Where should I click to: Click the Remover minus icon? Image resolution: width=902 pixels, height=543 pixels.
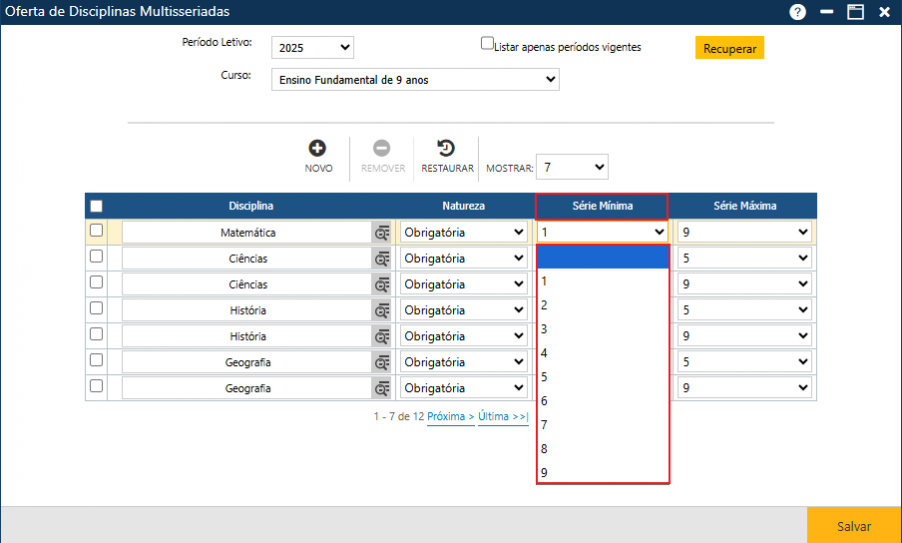382,148
